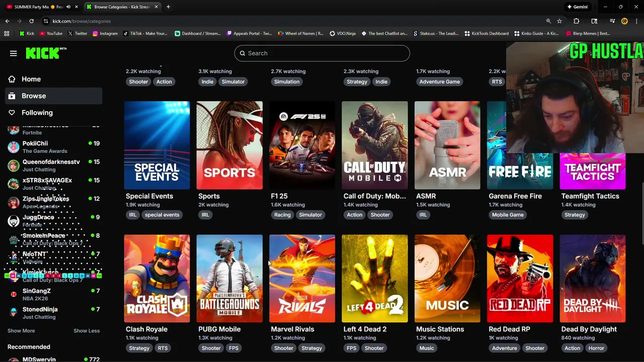Open Red Dead RP category thumbnail
Image resolution: width=644 pixels, height=362 pixels.
[520, 279]
